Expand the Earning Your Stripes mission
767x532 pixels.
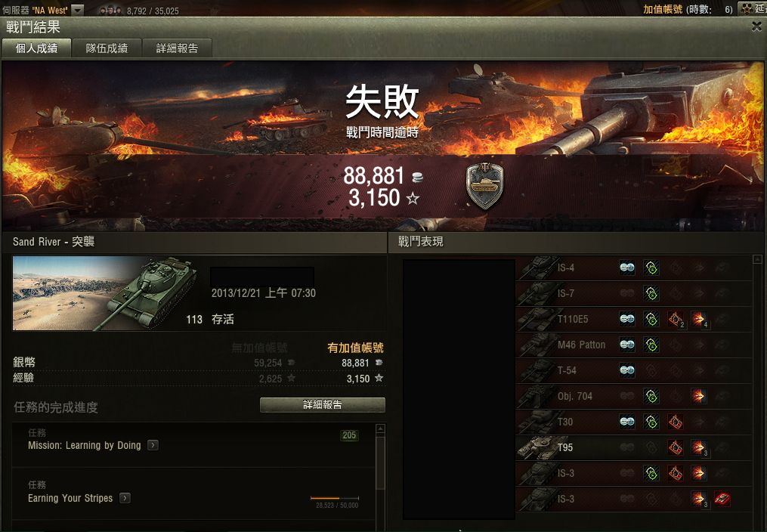point(125,498)
